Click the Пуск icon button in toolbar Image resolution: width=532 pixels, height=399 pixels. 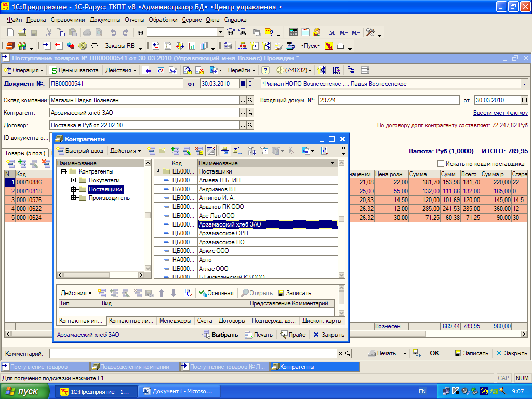[311, 46]
